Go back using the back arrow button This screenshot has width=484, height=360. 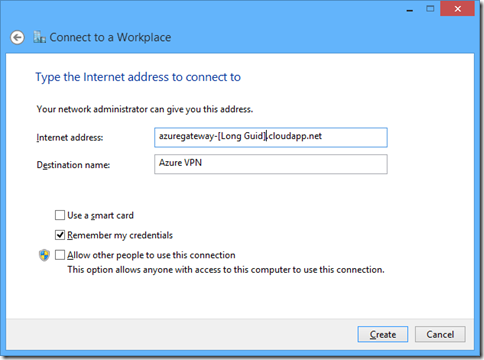[x=17, y=37]
